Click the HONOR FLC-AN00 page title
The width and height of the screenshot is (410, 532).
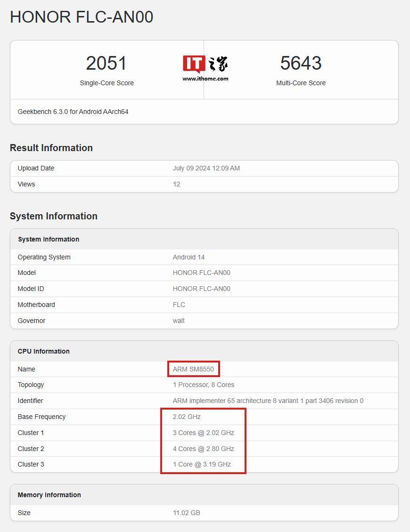tap(82, 17)
